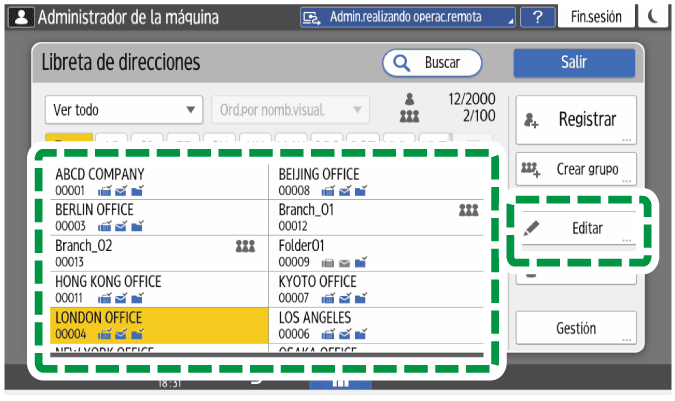Click the add-user icon on Registrar
The height and width of the screenshot is (401, 675).
[531, 121]
